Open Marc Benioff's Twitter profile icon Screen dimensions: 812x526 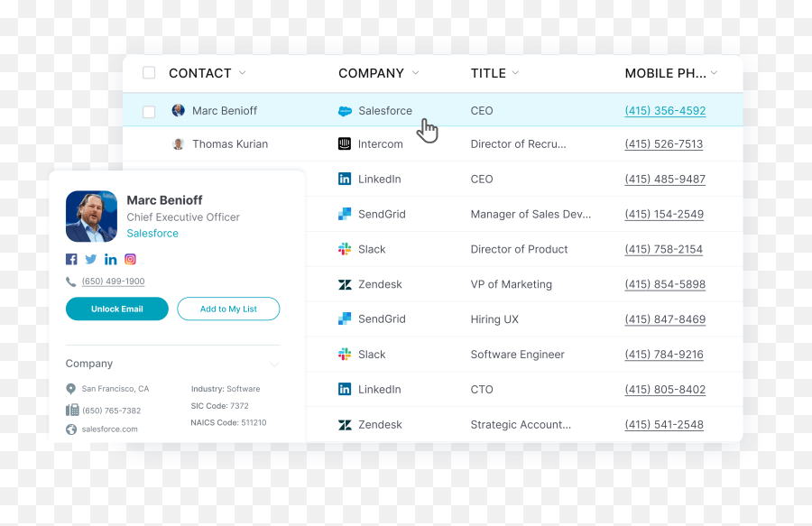[90, 259]
